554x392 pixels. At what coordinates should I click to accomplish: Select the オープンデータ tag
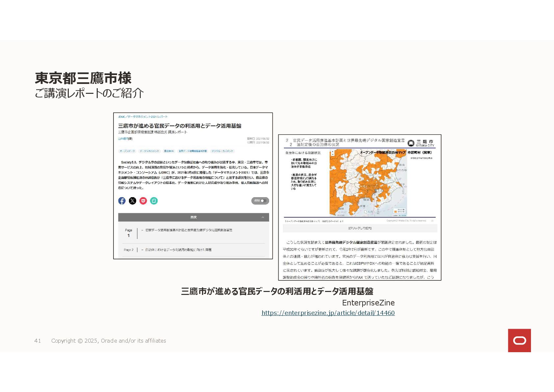click(x=127, y=151)
